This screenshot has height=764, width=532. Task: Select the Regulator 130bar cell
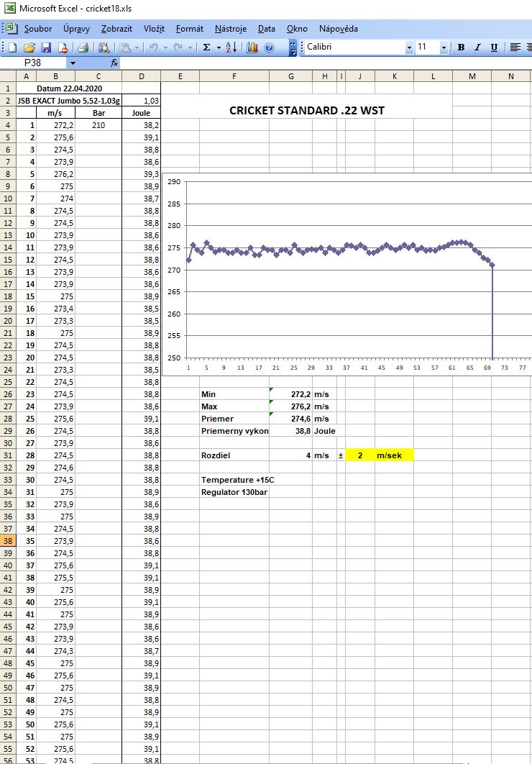(x=234, y=492)
